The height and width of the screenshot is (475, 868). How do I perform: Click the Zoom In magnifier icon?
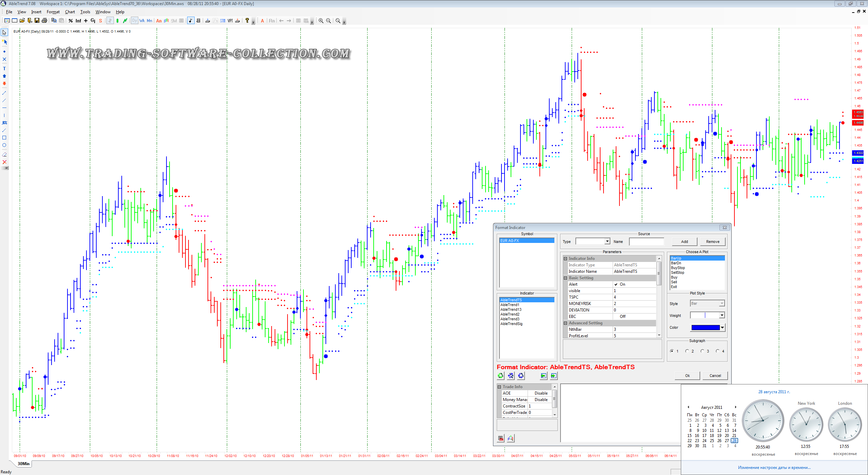tap(321, 21)
